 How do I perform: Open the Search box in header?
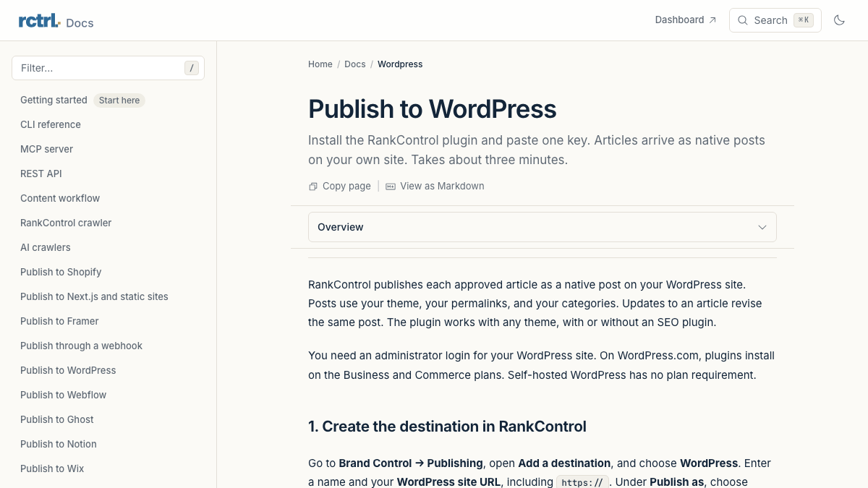click(x=775, y=20)
